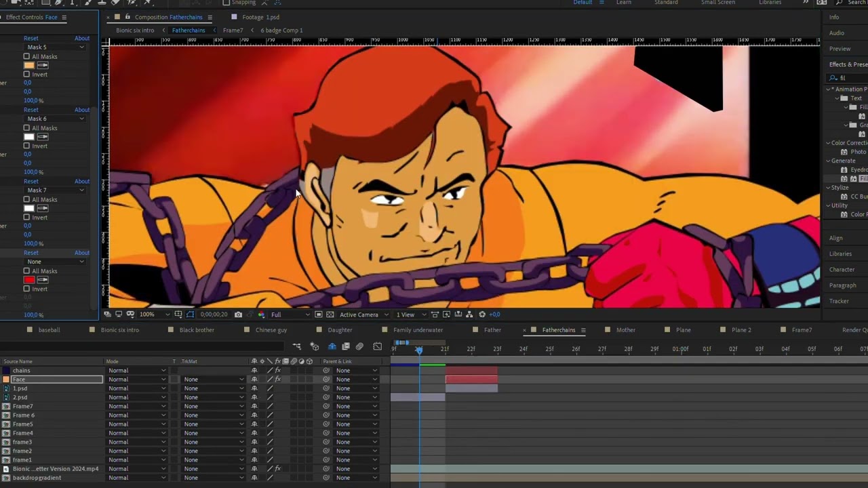This screenshot has width=868, height=488.
Task: Open the Align panel on the right
Action: pos(835,238)
